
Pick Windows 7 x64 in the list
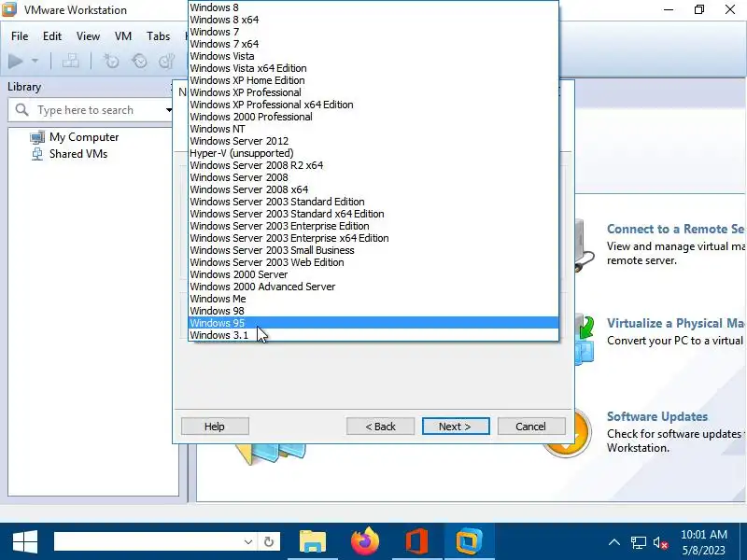[373, 44]
